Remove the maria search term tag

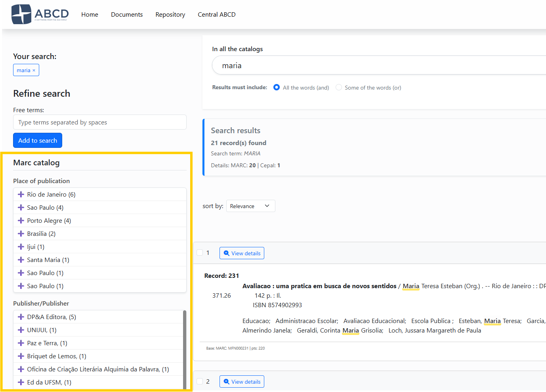(x=34, y=70)
